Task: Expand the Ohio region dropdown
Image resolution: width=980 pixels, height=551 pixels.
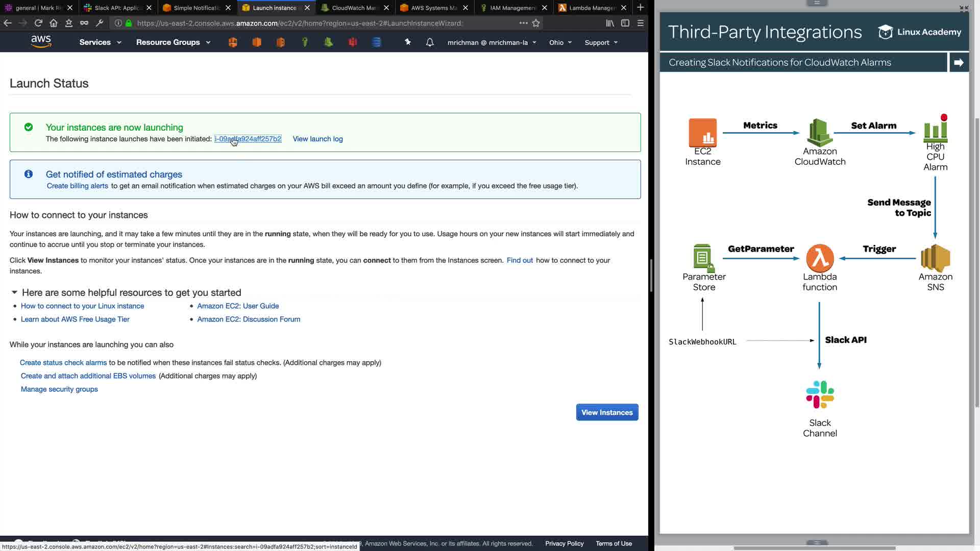Action: [x=560, y=42]
